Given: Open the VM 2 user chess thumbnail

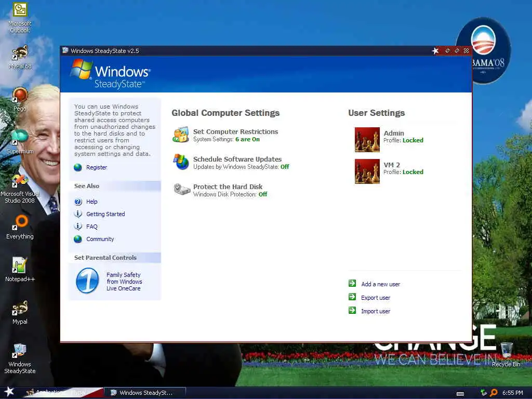Looking at the screenshot, I should pos(367,171).
